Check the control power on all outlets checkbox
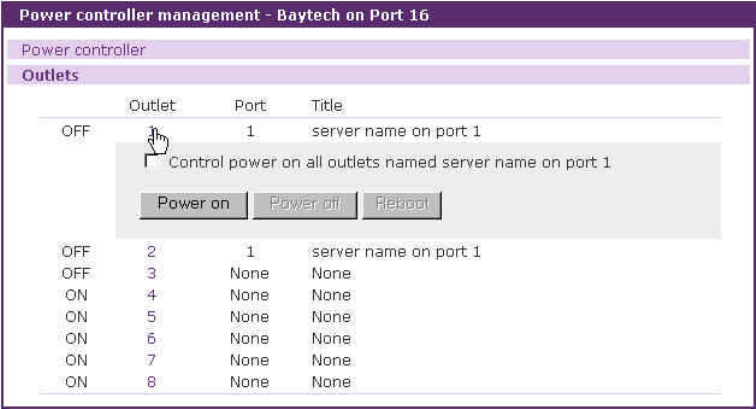Viewport: 756px width, 409px height. tap(152, 161)
